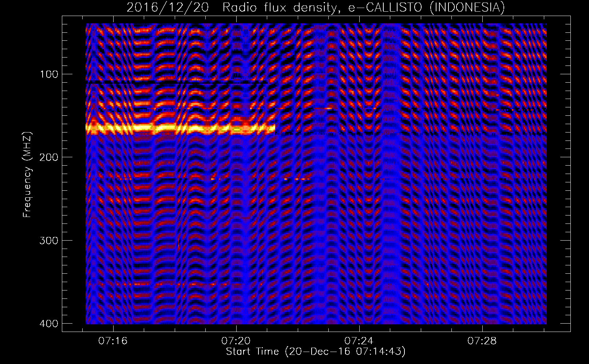Click the '07:16' time tick label
589x364 pixels.
113,341
